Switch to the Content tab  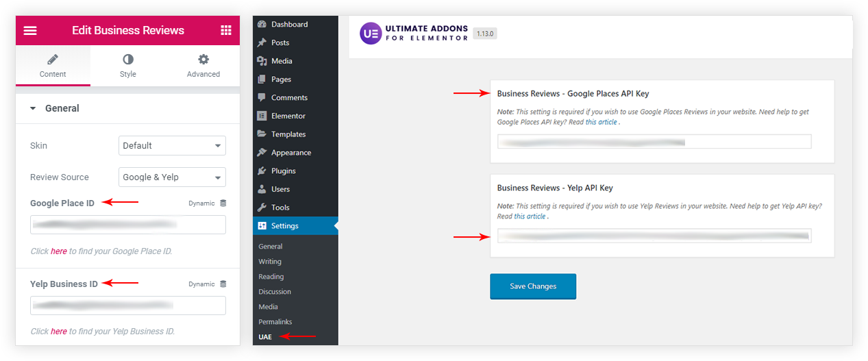pyautogui.click(x=53, y=66)
